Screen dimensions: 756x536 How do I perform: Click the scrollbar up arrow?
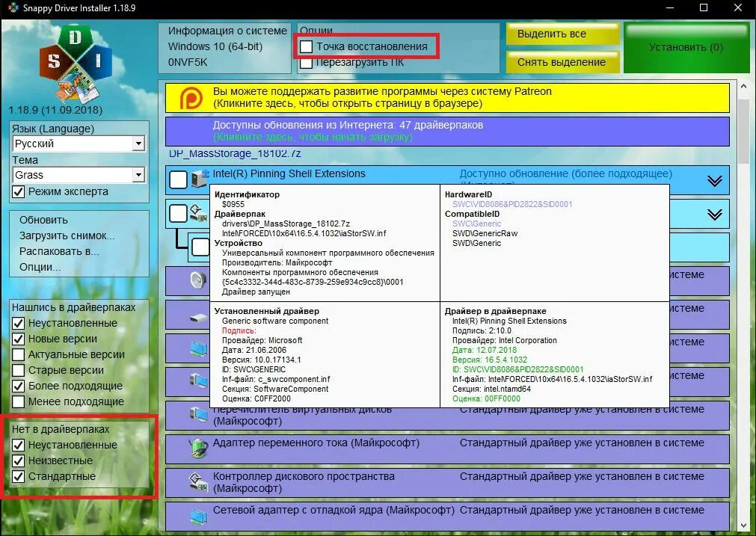[743, 87]
